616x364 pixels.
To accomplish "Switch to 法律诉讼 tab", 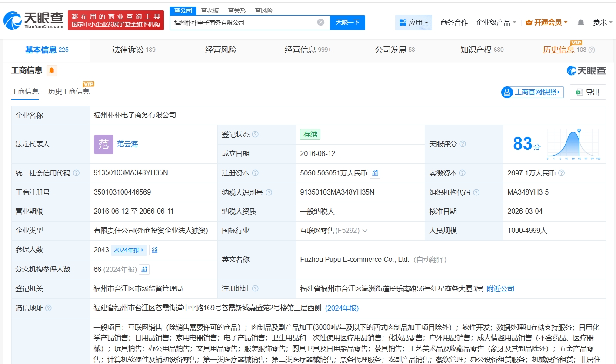I will [x=134, y=50].
